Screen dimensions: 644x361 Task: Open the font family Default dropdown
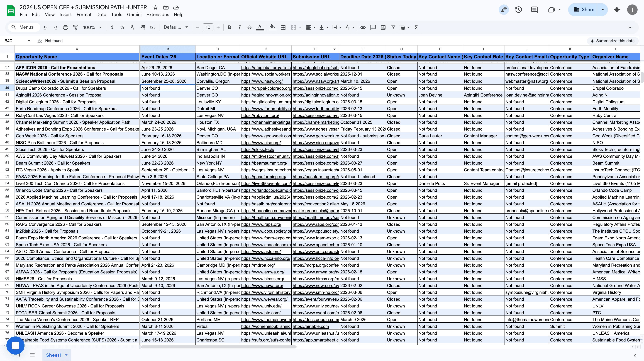click(x=176, y=27)
